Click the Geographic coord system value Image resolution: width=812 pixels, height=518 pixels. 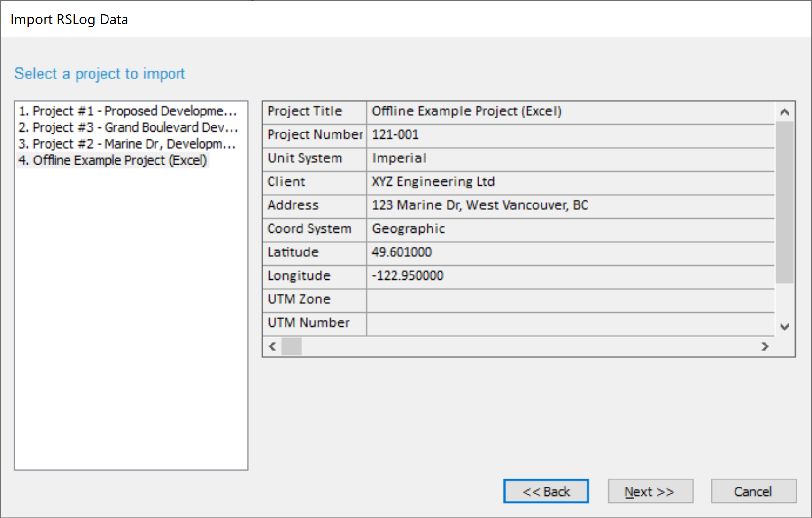(x=571, y=230)
